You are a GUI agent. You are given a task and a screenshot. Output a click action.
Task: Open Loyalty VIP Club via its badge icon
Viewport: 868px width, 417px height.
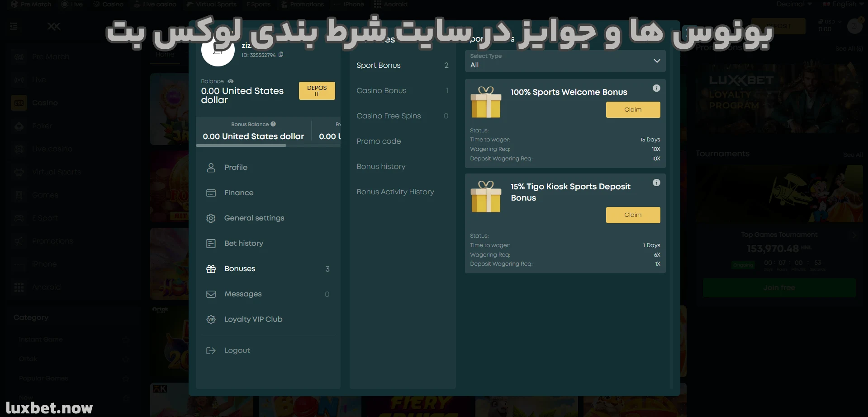[x=211, y=319]
